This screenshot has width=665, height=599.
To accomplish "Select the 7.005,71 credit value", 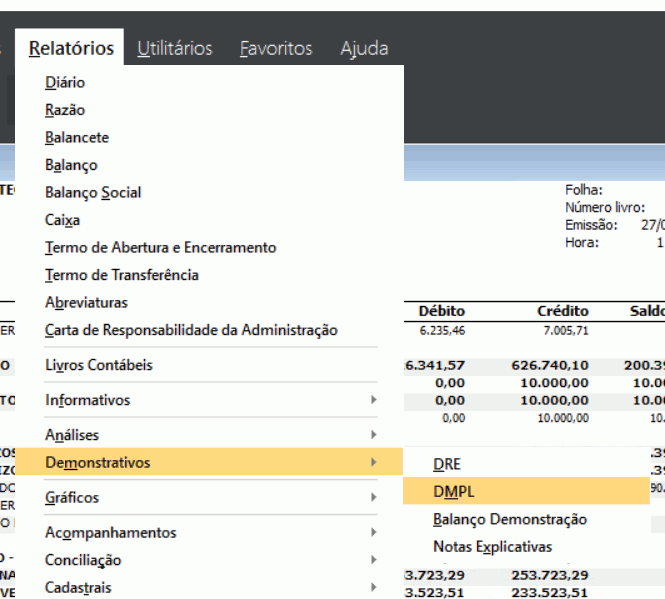I will point(566,330).
